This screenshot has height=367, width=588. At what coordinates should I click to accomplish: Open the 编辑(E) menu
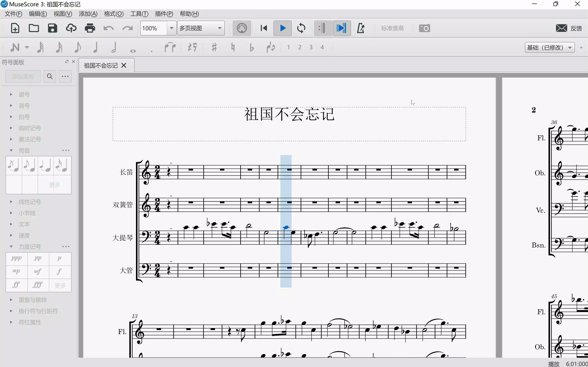[x=38, y=14]
